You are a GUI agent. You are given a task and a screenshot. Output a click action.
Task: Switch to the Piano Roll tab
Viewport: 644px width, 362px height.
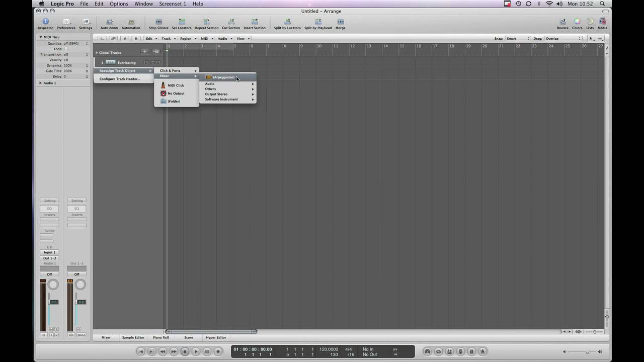161,337
